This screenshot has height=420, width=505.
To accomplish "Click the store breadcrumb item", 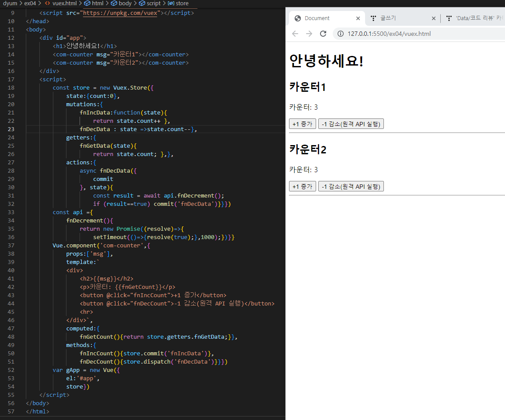I will point(182,3).
